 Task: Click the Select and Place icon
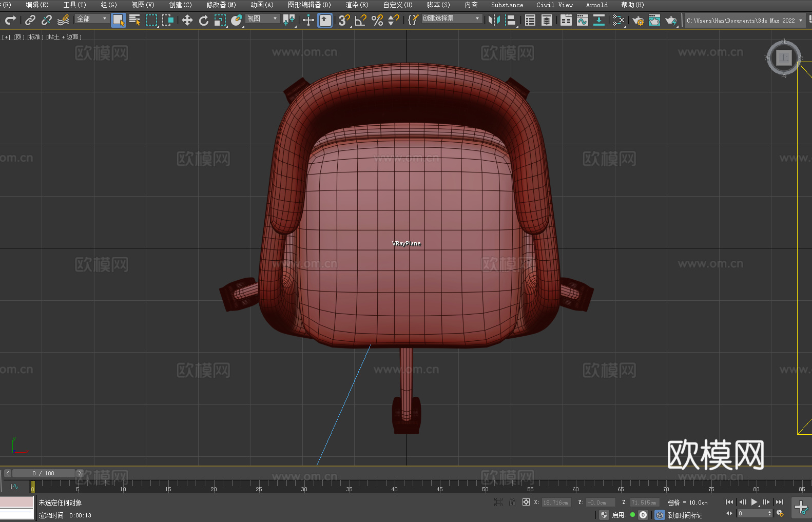tap(237, 20)
